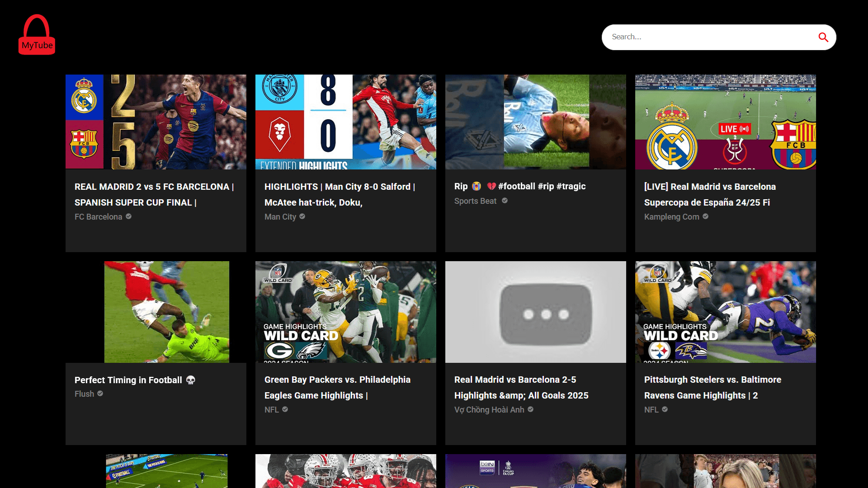Open the Vợ Chồng Hoài Anh channel name
Screen dimensions: 868x488
[489, 410]
